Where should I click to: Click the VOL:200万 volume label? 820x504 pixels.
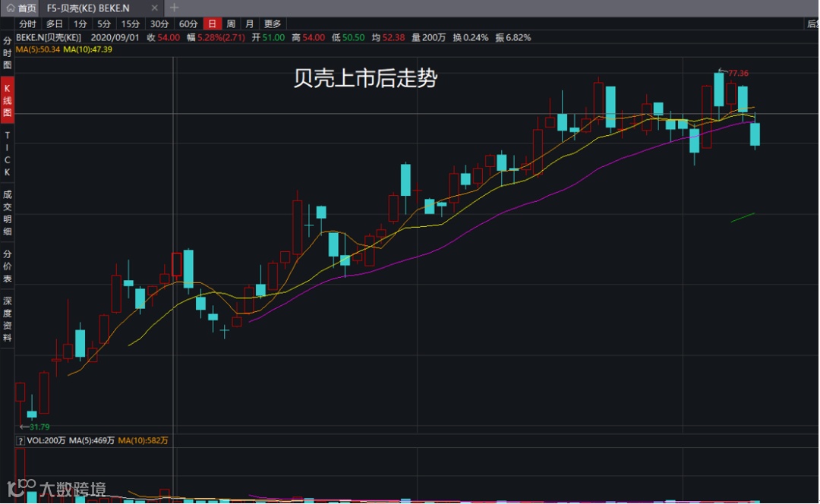(46, 441)
